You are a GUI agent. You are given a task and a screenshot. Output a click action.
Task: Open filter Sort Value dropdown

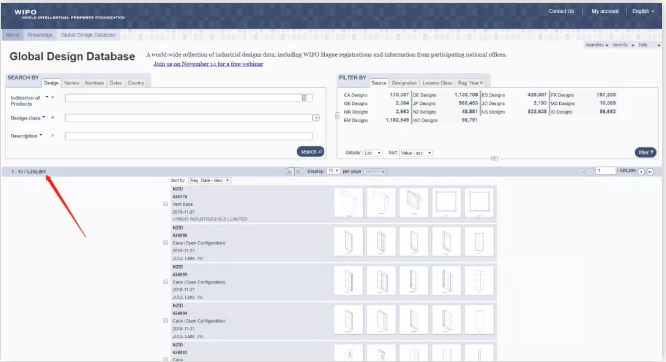[x=416, y=153]
